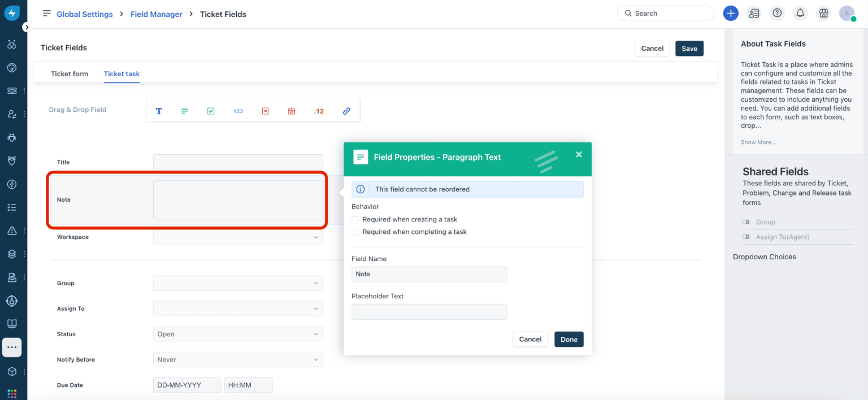Choose the Decimal .12 field type
The image size is (868, 400).
pos(319,111)
